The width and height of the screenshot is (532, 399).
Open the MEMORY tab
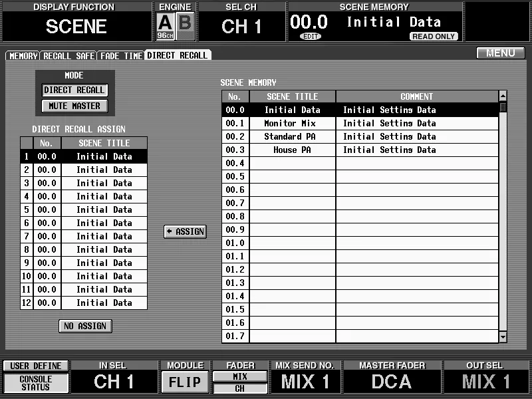click(23, 56)
